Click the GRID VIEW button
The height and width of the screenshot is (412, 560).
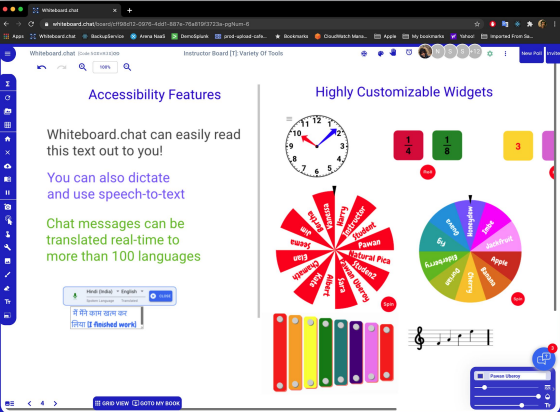112,403
